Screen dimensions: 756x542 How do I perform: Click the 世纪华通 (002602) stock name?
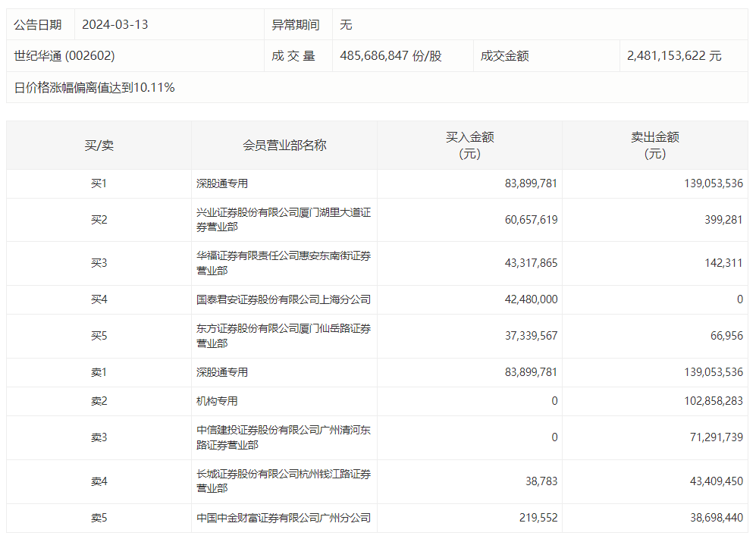(x=64, y=56)
